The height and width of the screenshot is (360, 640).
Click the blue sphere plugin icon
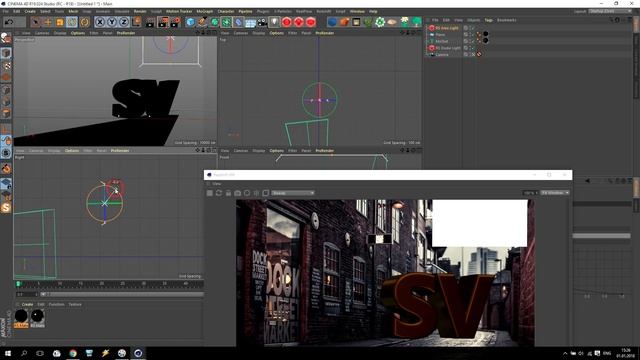click(x=332, y=22)
